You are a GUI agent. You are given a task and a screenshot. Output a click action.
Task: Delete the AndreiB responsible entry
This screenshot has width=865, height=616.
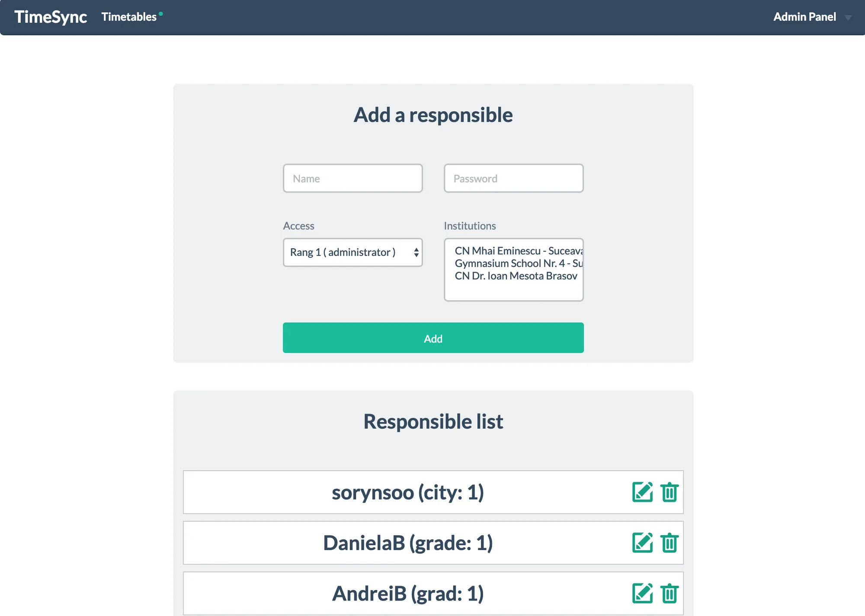coord(670,593)
